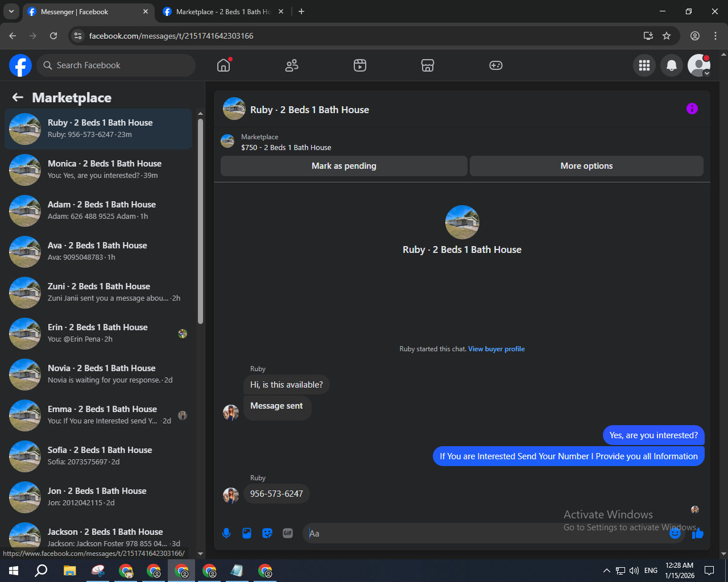Open the Emma conversation
The image size is (728, 582).
(x=98, y=415)
